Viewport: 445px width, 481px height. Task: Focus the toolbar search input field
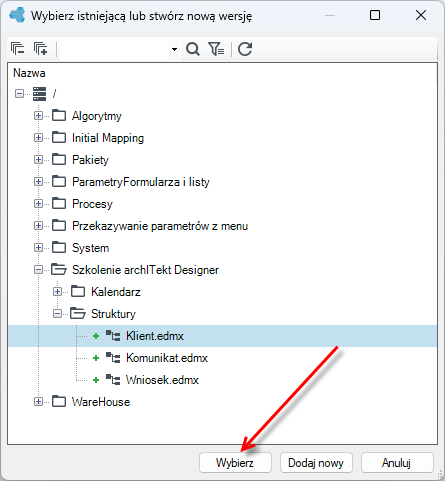[114, 49]
